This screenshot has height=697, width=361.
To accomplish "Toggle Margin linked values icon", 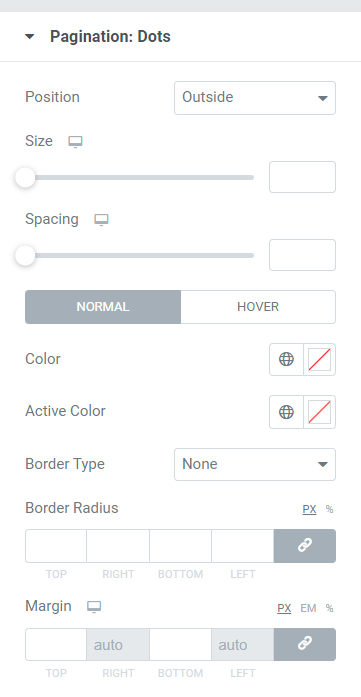I will 305,644.
